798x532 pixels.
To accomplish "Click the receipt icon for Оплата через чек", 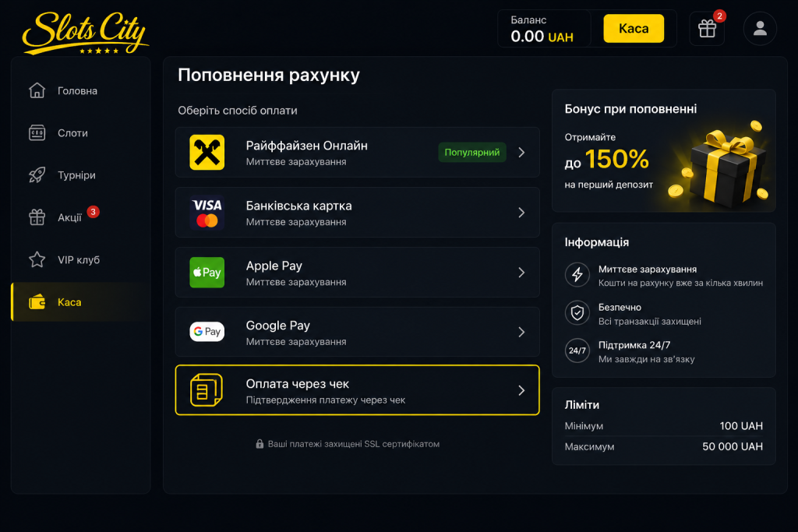I will point(207,390).
